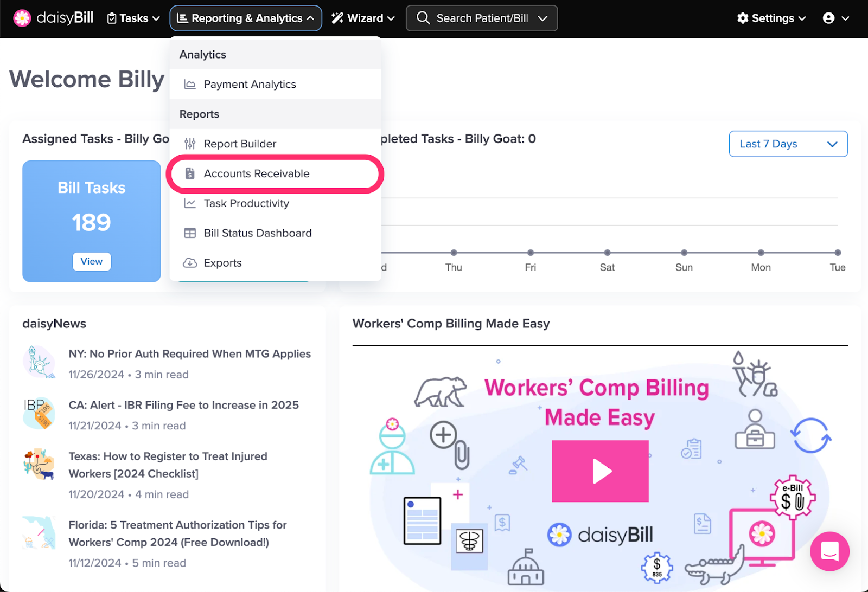Screen dimensions: 868x592
Task: Play the Workers' Comp Billing video
Action: pyautogui.click(x=600, y=471)
